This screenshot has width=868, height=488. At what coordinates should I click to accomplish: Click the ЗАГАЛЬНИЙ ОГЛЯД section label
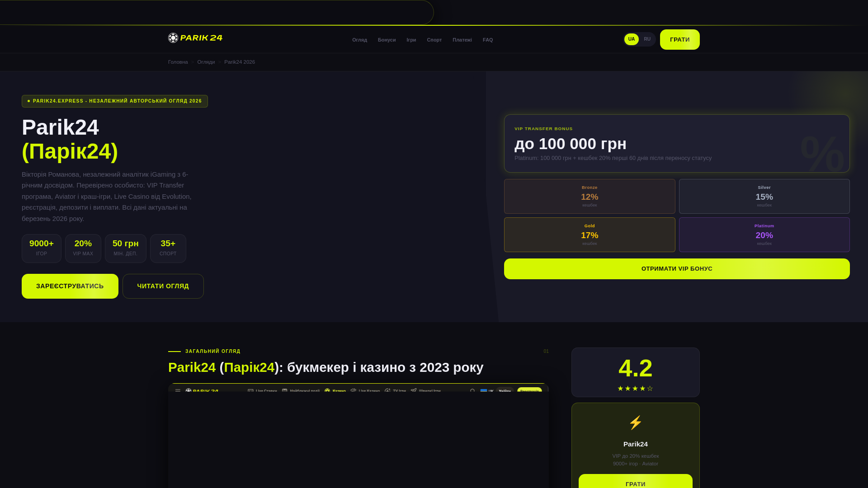coord(212,351)
